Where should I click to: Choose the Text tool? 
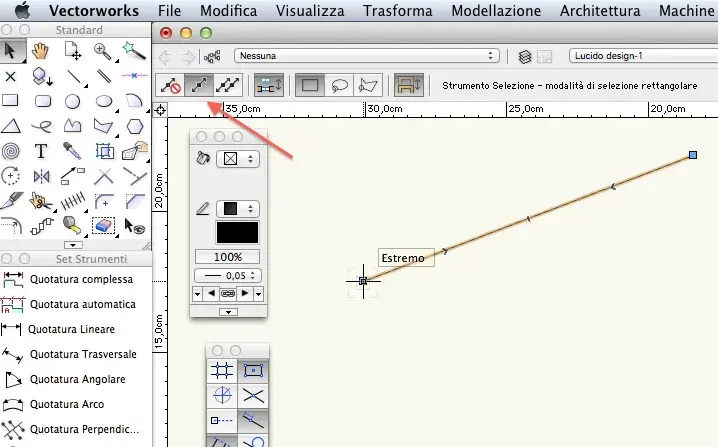tap(41, 151)
